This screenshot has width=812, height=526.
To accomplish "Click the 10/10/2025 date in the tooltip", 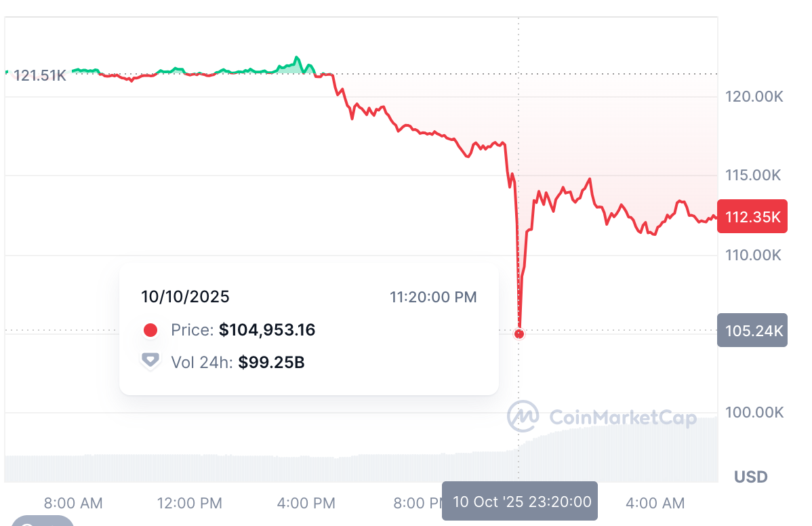I will click(x=185, y=296).
